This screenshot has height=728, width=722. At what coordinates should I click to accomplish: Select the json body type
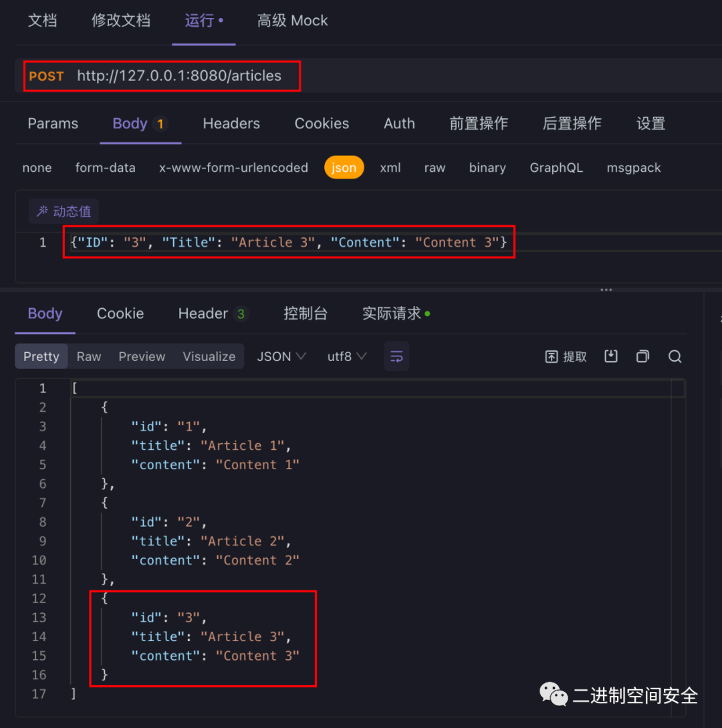(x=344, y=167)
